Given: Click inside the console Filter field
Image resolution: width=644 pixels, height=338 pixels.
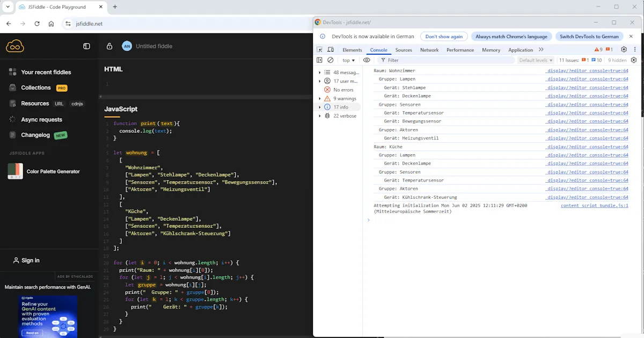Looking at the screenshot, I should pos(408,60).
